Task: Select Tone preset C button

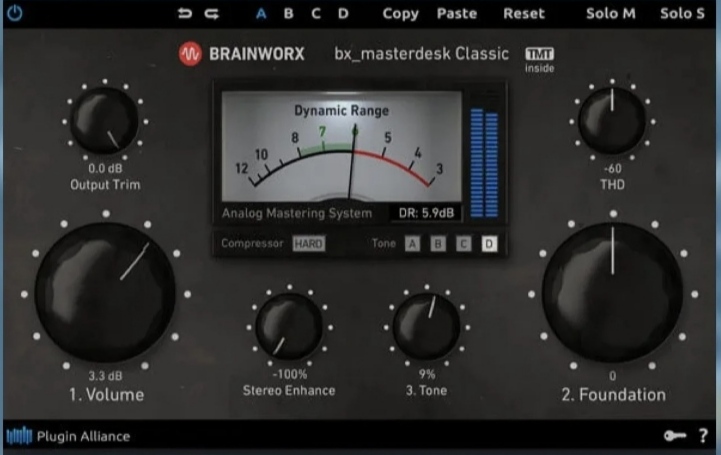Action: pyautogui.click(x=464, y=244)
